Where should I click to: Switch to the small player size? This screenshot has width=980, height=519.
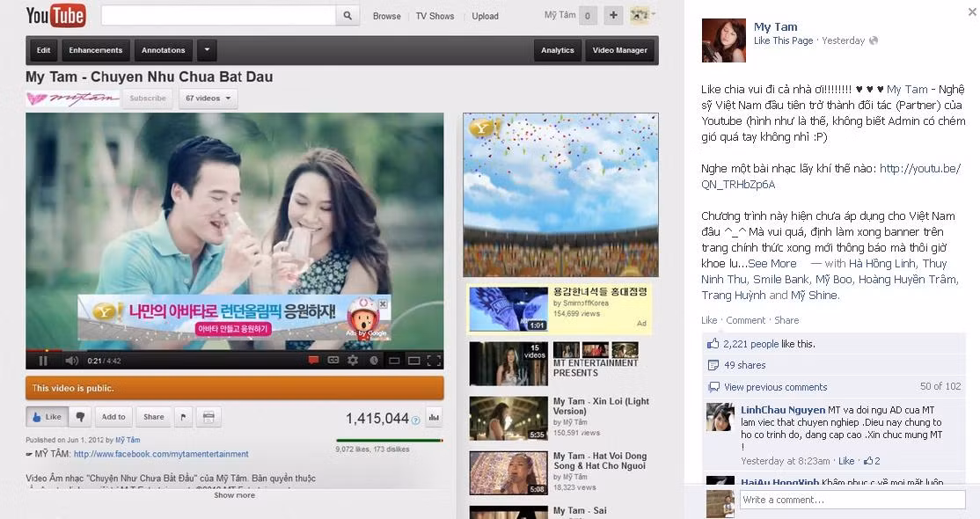pyautogui.click(x=394, y=361)
